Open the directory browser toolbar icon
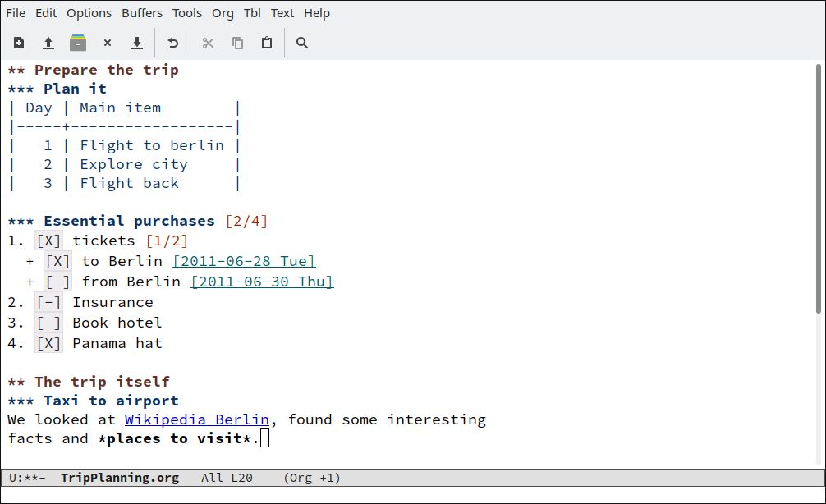 click(78, 43)
